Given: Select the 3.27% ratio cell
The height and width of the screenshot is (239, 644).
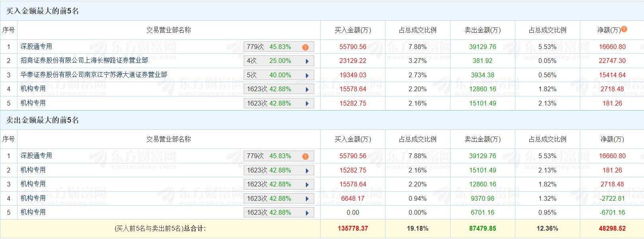Looking at the screenshot, I should pyautogui.click(x=418, y=61).
